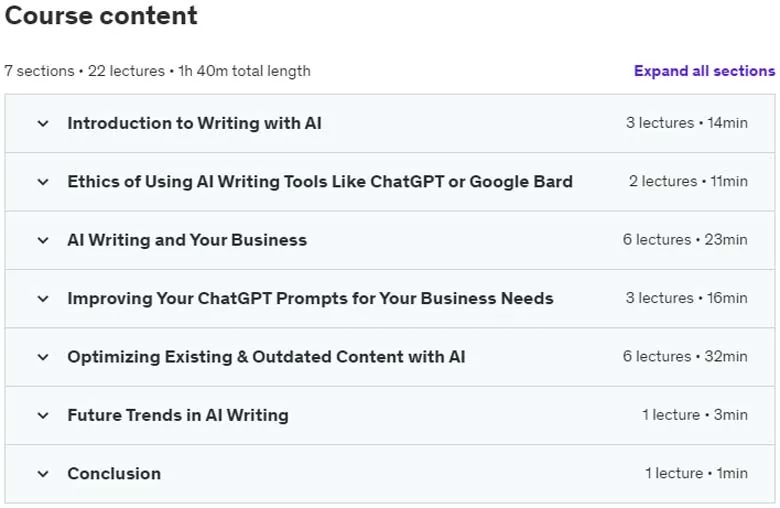Click the 6 lectures 32min label

point(685,356)
